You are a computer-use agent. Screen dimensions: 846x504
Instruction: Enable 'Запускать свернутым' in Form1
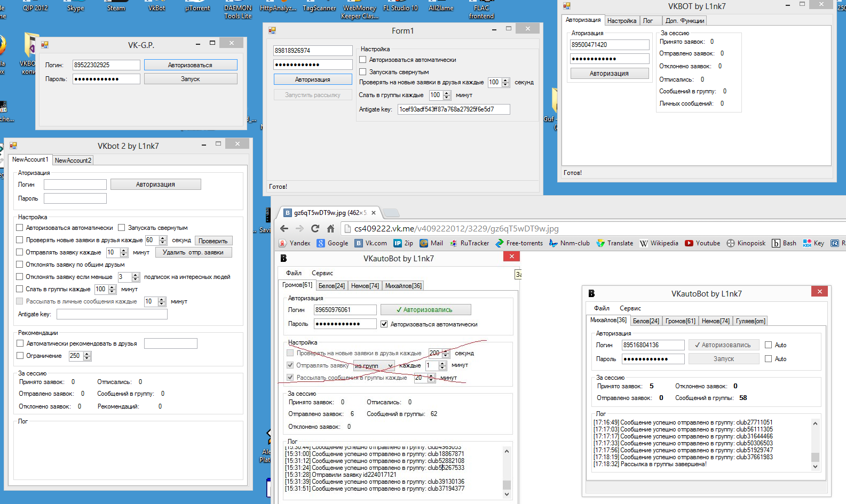363,72
